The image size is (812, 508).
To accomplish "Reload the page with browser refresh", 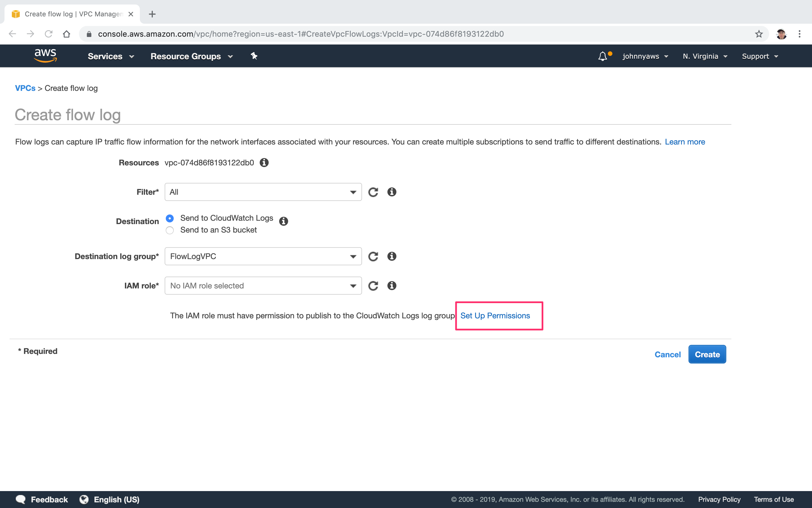I will (x=49, y=34).
